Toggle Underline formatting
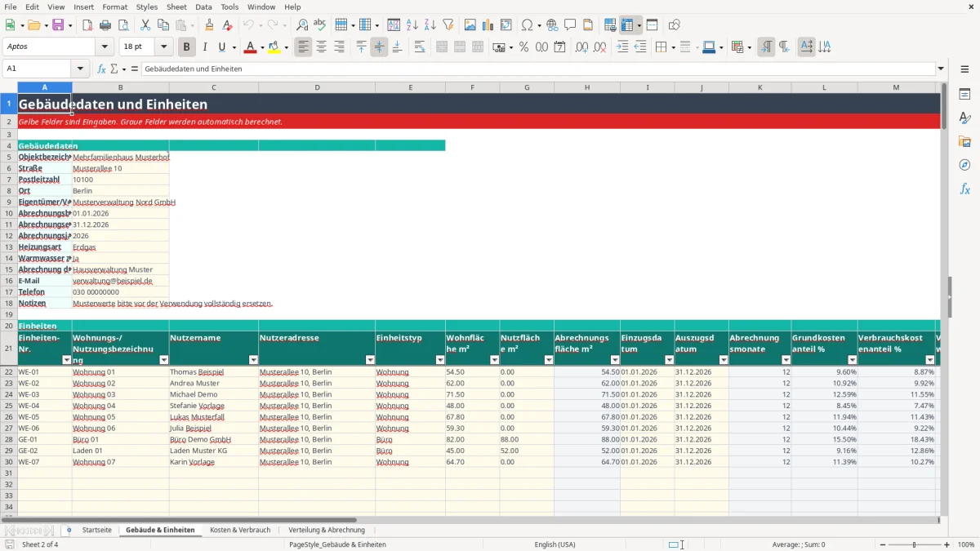 (x=221, y=47)
